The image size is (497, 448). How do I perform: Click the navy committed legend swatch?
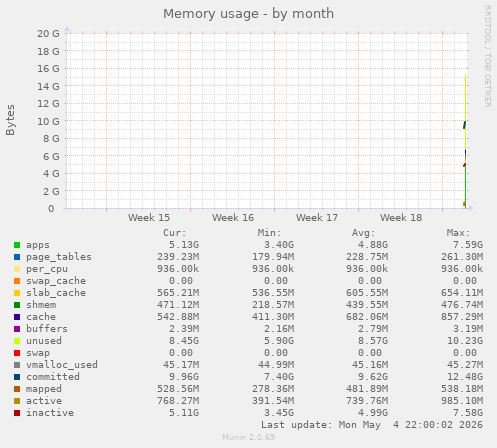tap(17, 377)
